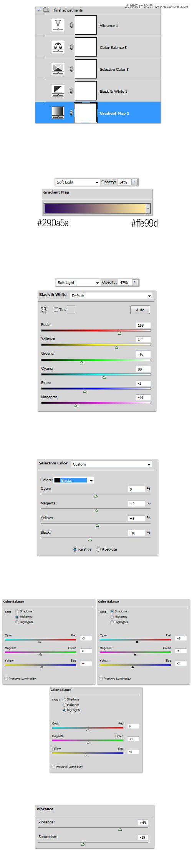Screen dimensions: 192x868
Task: Choose Highlights tone in midtones Color Balance panel
Action: point(17,622)
